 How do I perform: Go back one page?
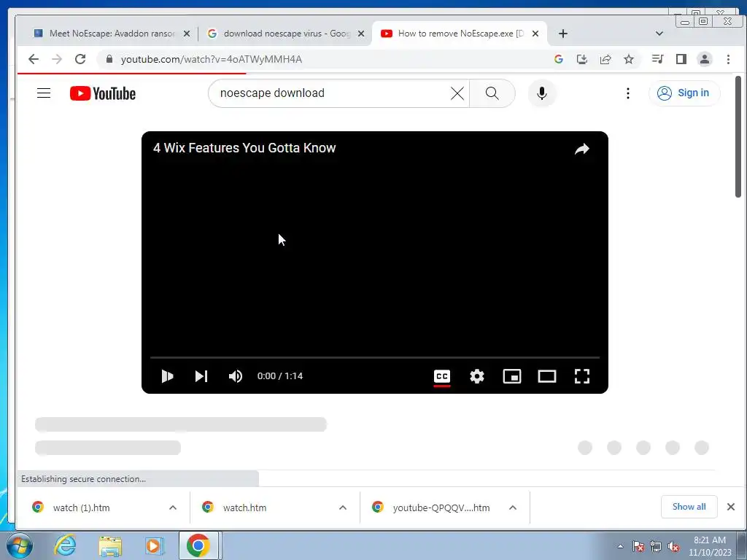coord(34,59)
